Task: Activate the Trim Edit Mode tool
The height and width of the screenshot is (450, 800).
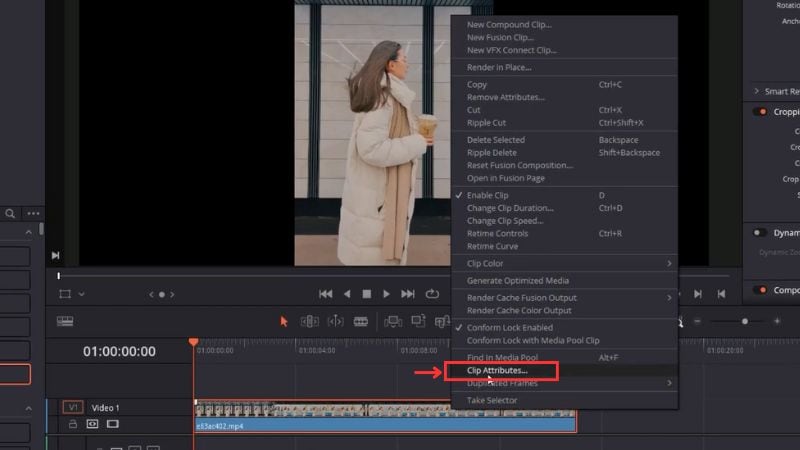Action: 309,321
